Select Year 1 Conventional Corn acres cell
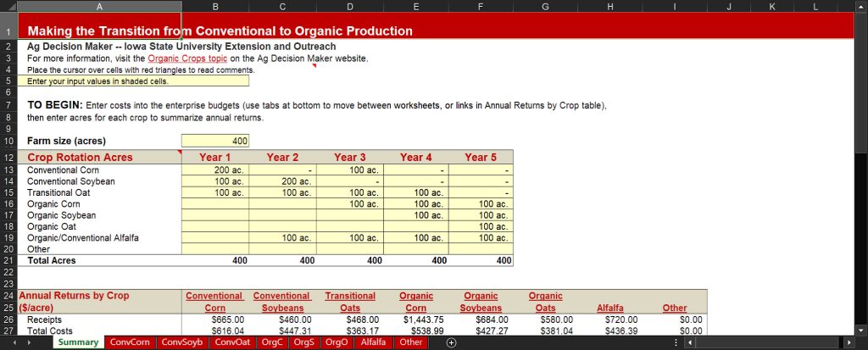 tap(214, 169)
